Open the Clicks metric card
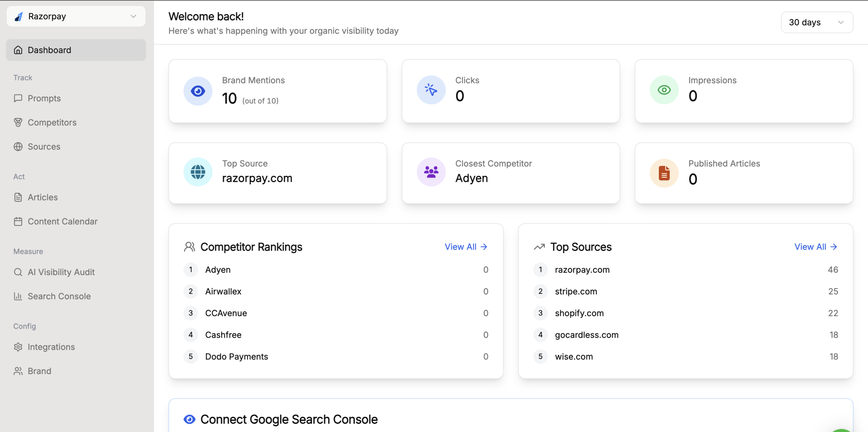 pyautogui.click(x=511, y=91)
